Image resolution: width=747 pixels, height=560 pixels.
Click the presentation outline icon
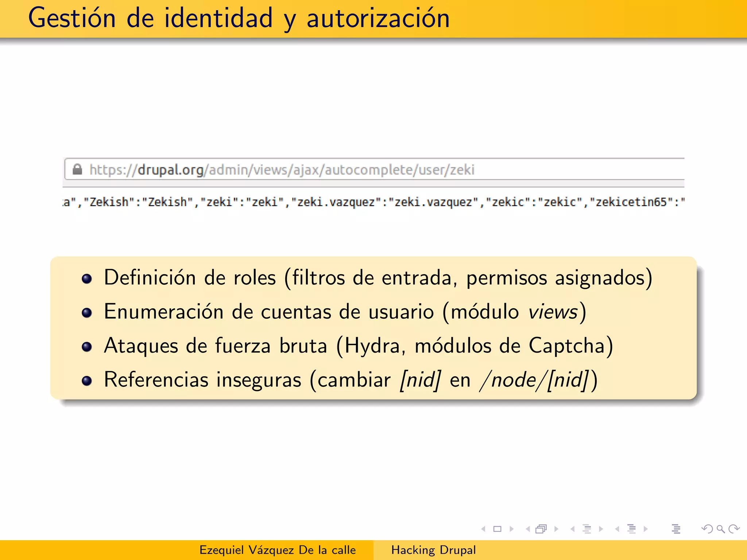pos(676,529)
